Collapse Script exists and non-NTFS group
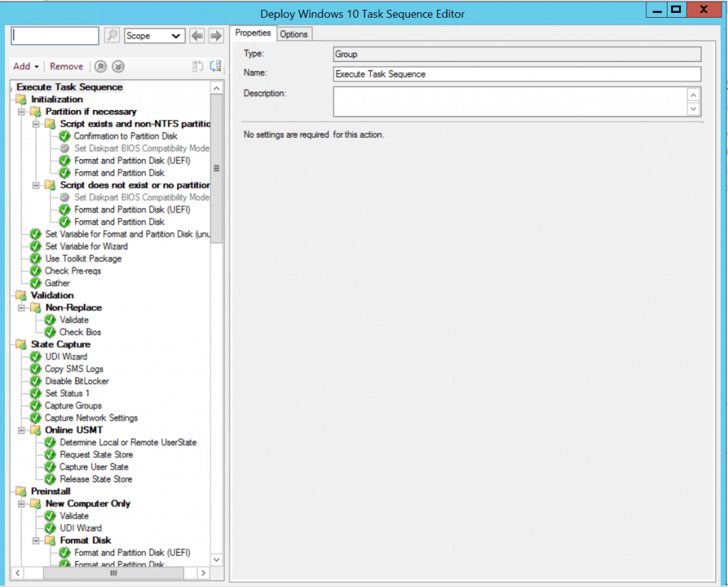Screen dimensions: 728x587 [36, 124]
